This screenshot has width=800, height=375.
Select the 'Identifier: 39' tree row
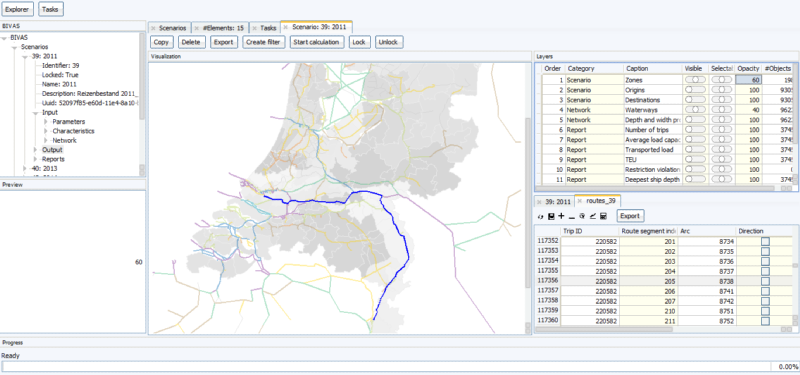tap(61, 66)
